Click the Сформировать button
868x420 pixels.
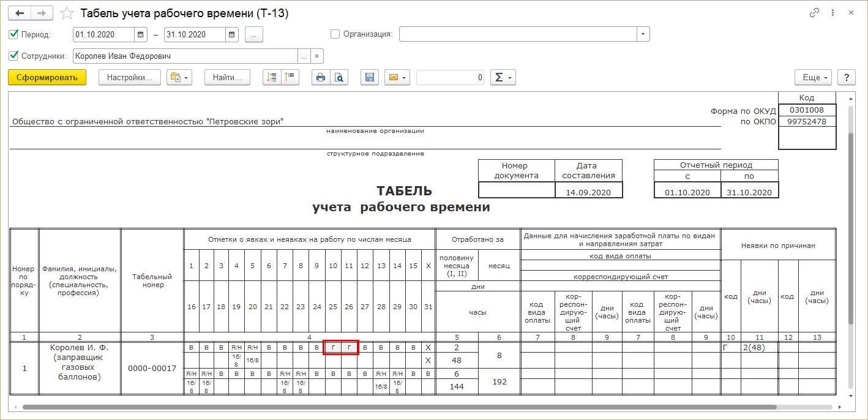pyautogui.click(x=47, y=77)
